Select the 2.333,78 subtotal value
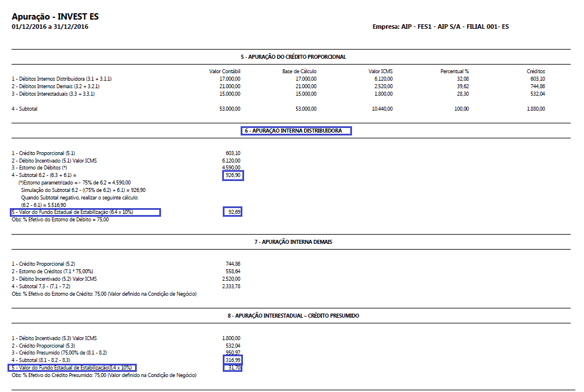This screenshot has height=392, width=584. tap(231, 287)
